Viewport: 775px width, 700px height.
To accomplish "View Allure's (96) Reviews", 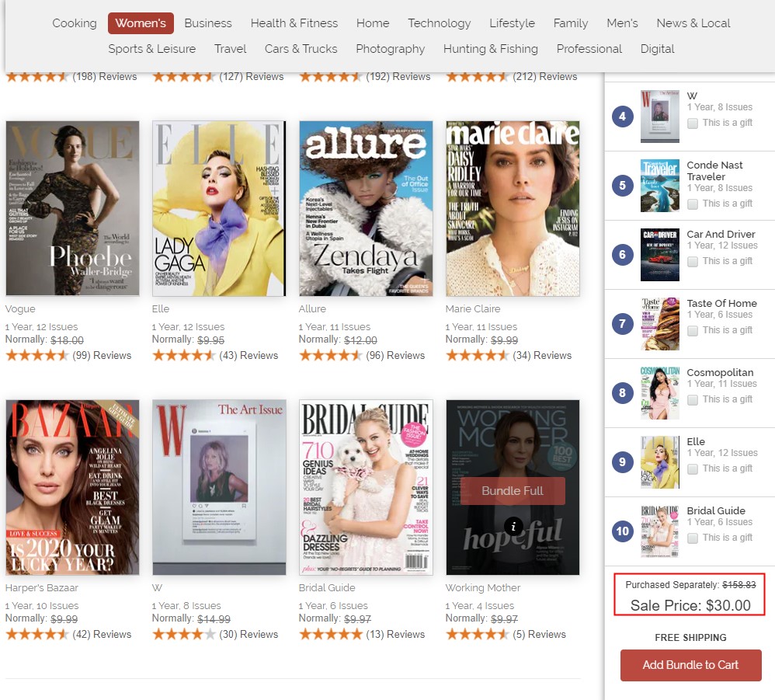I will (362, 355).
